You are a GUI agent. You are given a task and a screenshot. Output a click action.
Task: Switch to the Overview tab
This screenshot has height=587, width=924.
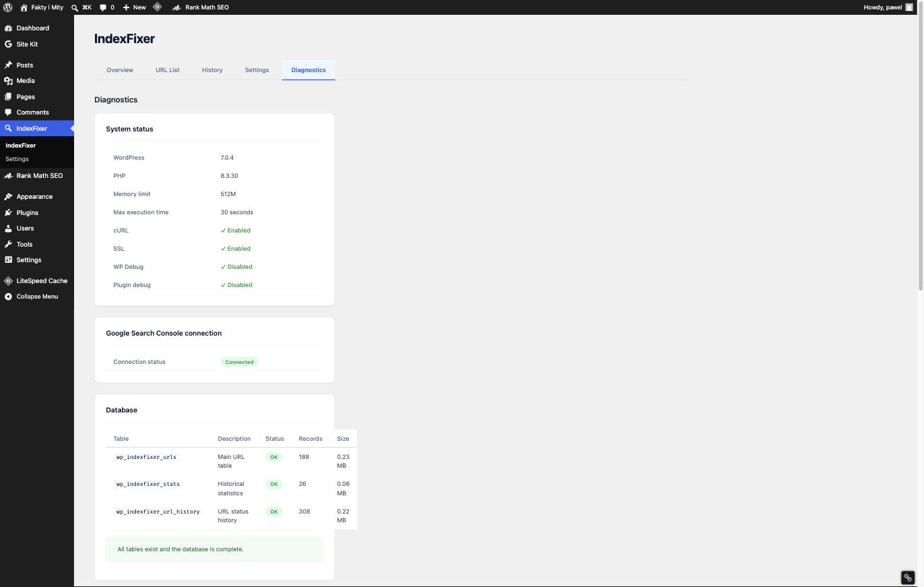click(120, 70)
